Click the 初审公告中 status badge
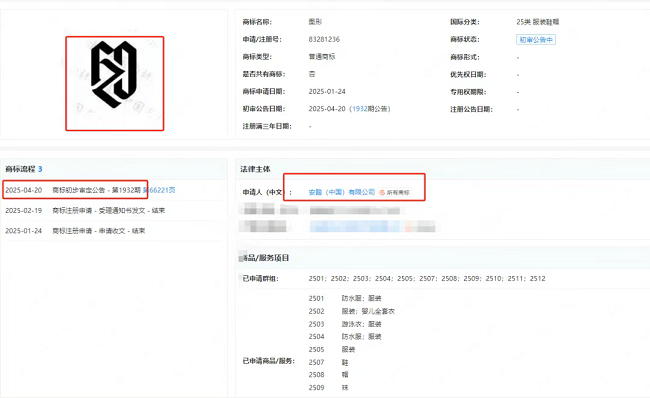This screenshot has height=398, width=650. click(536, 40)
